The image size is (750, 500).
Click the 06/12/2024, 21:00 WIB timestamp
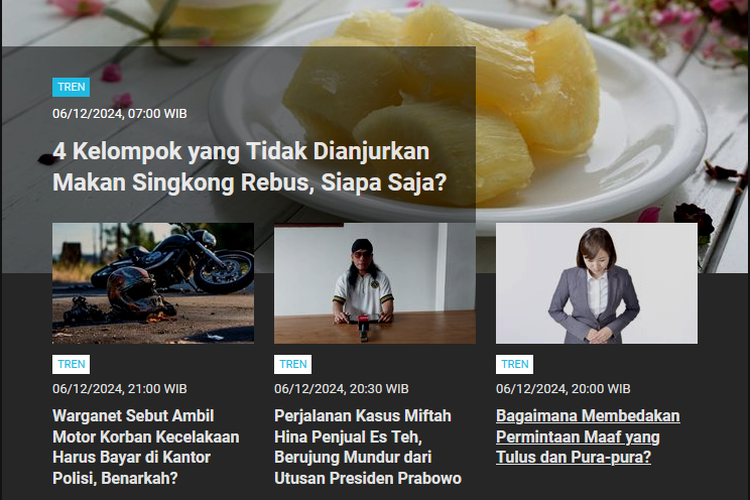pos(120,389)
